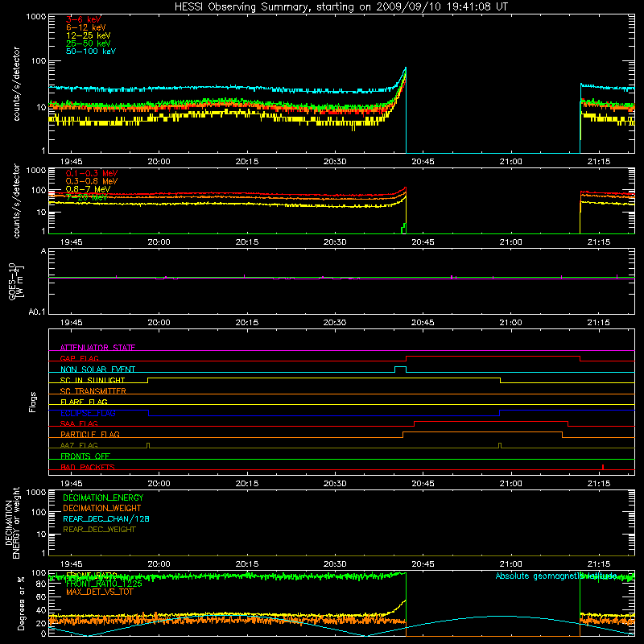Screen dimensions: 644x644
Task: Select the SAA_FLAG label
Action: (x=79, y=423)
